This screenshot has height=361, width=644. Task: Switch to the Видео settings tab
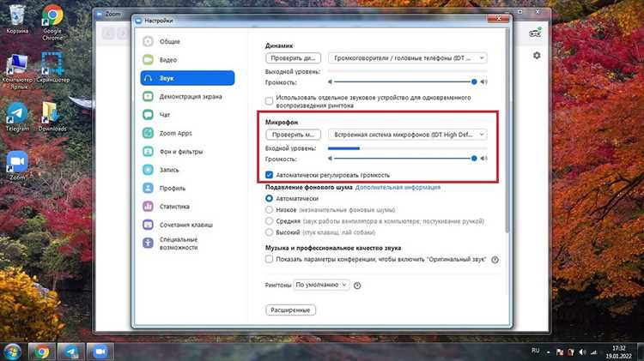point(188,59)
